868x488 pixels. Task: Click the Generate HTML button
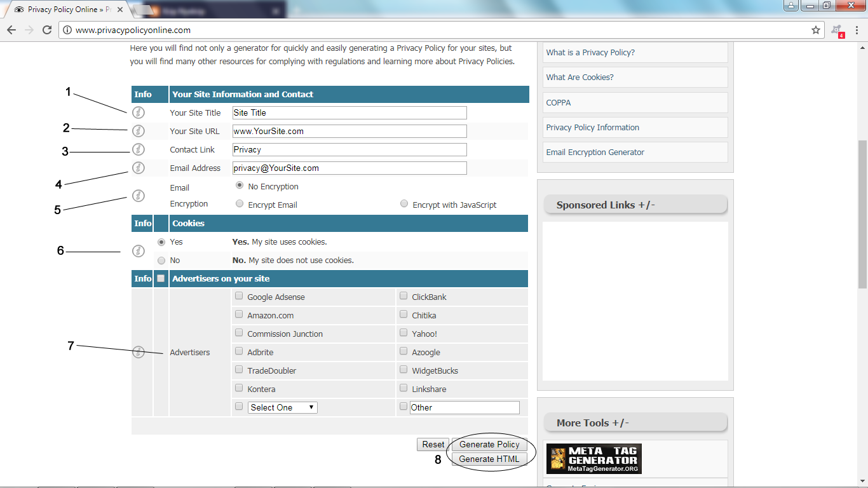coord(489,459)
